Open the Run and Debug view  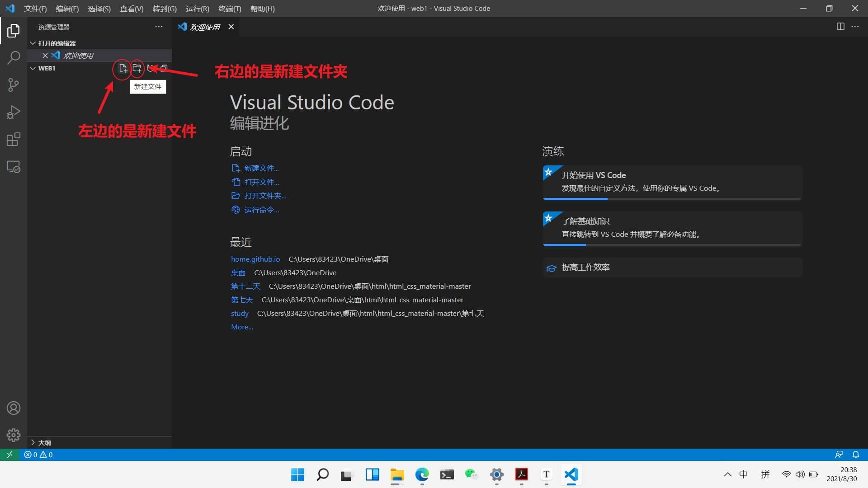pos(14,112)
